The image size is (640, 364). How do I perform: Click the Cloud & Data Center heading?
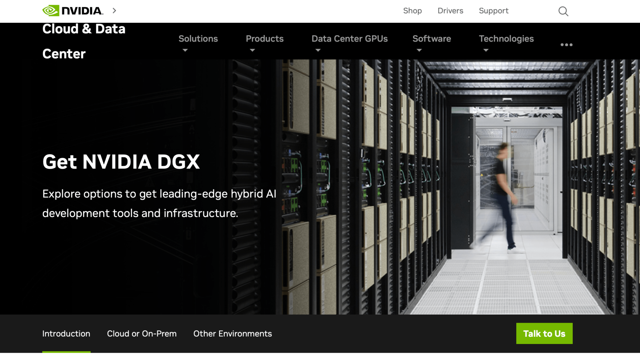pos(84,41)
